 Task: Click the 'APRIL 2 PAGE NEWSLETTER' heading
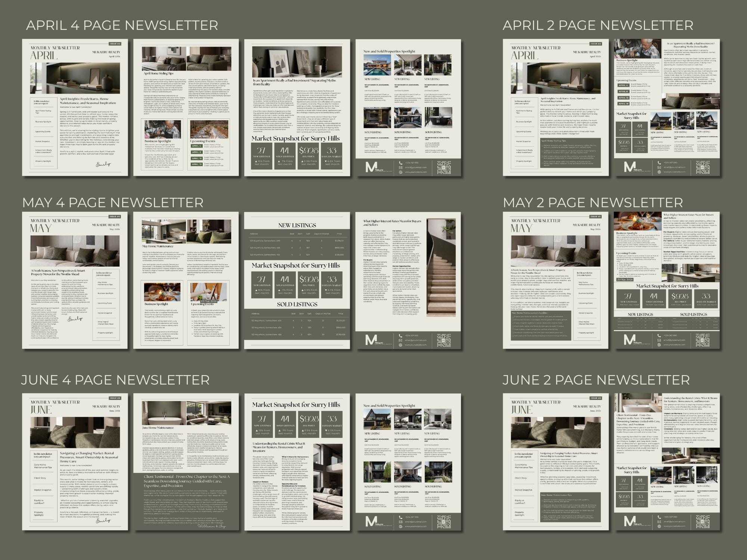(598, 25)
